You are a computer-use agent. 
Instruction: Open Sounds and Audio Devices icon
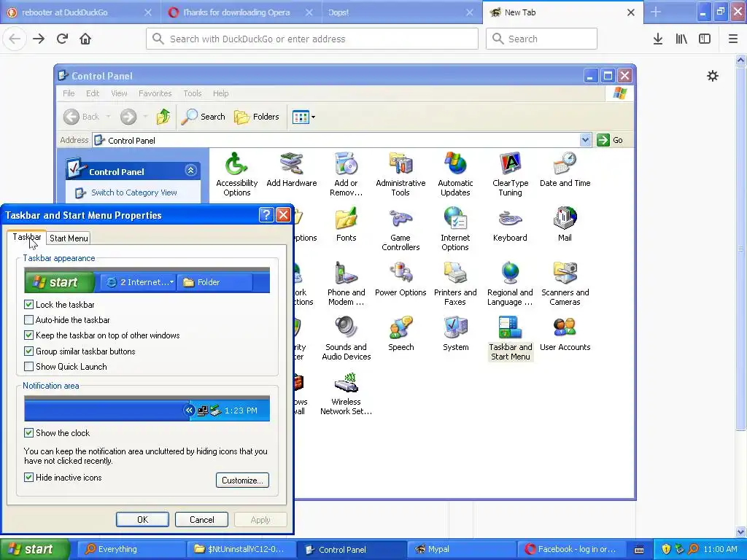(346, 338)
